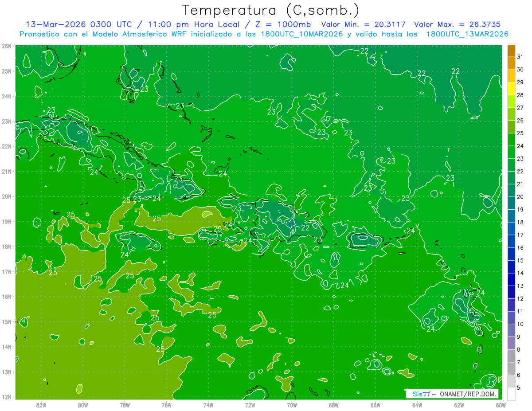Pick the legend color between 25 and 26
Screen dimensions: 532x411
pyautogui.click(x=511, y=126)
